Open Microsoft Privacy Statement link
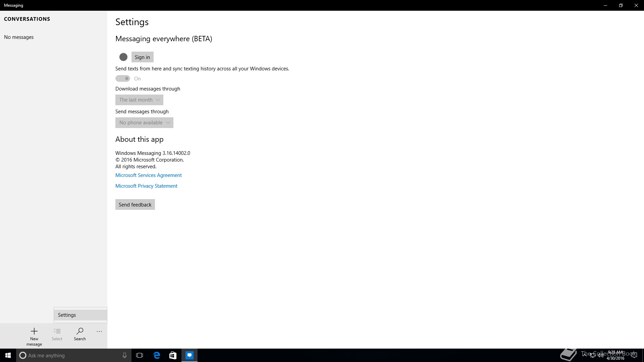 point(146,186)
